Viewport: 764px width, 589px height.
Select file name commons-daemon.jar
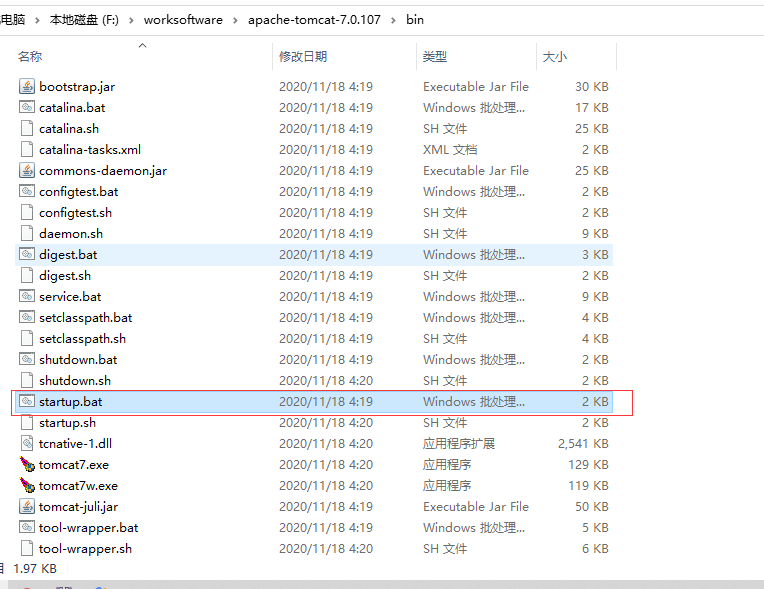tap(103, 171)
